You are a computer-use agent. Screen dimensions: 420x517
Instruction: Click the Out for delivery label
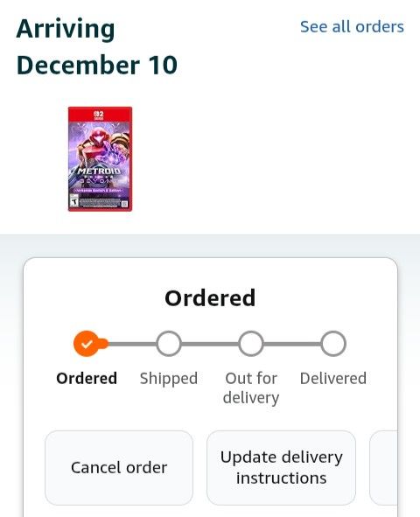click(251, 388)
